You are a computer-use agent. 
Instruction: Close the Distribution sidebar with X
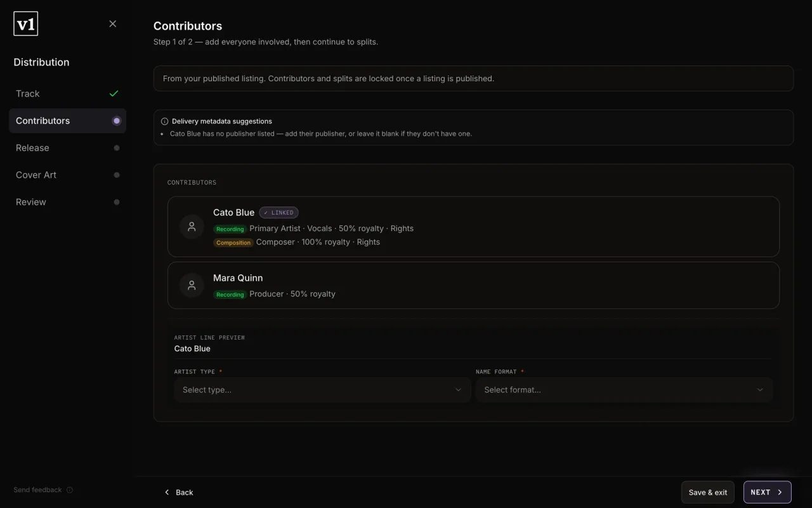point(112,23)
